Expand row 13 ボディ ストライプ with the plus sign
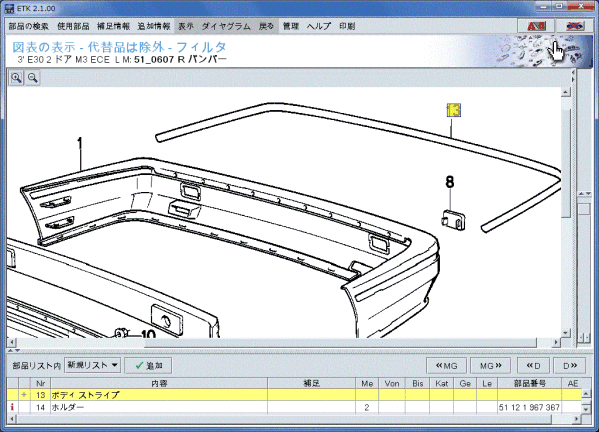This screenshot has width=599, height=432. point(24,395)
